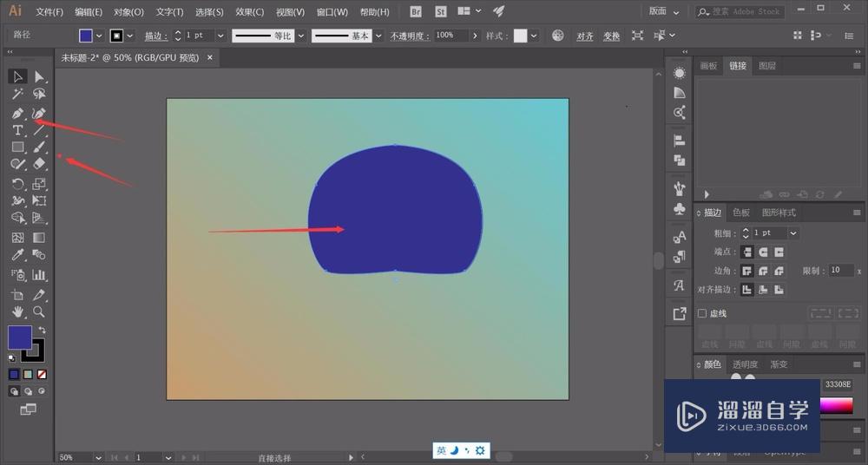Set round cap for stroke 端点
The width and height of the screenshot is (868, 465).
763,252
